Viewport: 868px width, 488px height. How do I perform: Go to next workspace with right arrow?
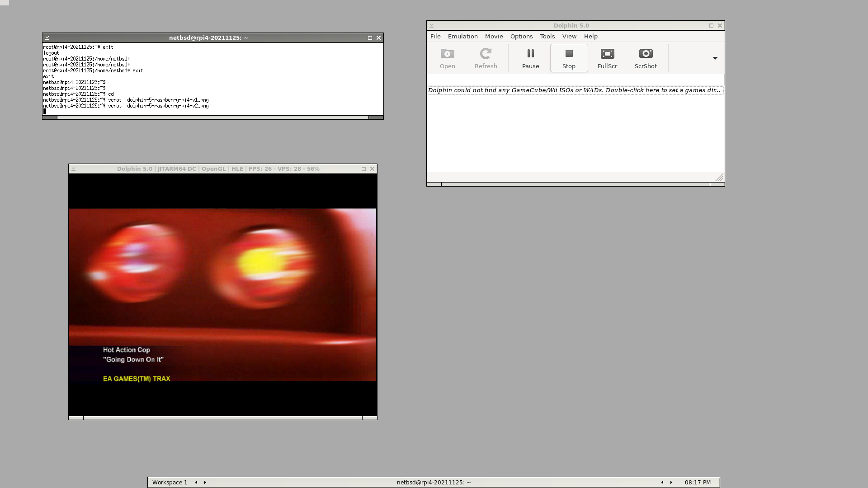pyautogui.click(x=205, y=483)
